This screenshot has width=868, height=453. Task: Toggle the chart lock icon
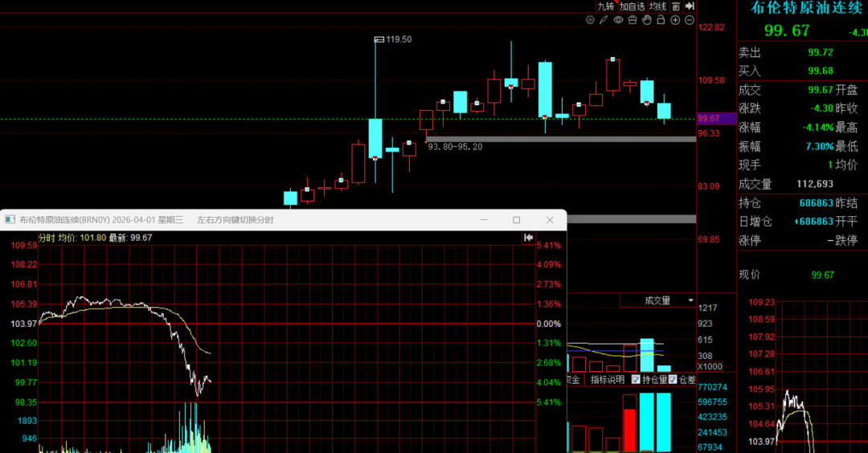coord(661,20)
